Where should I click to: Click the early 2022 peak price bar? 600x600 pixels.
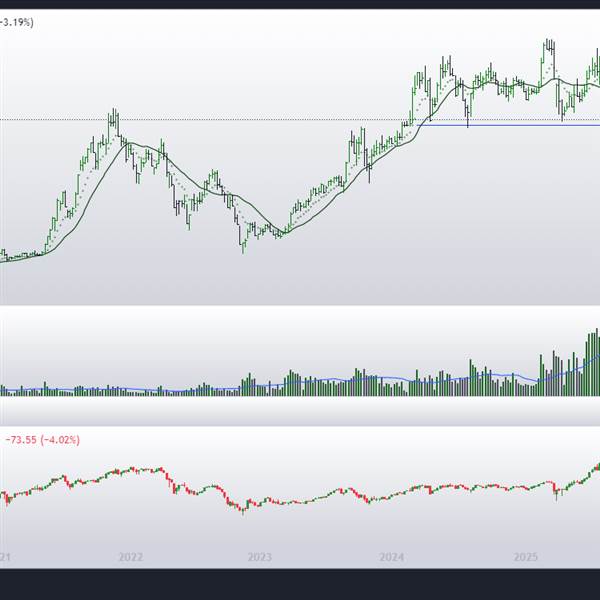(114, 118)
